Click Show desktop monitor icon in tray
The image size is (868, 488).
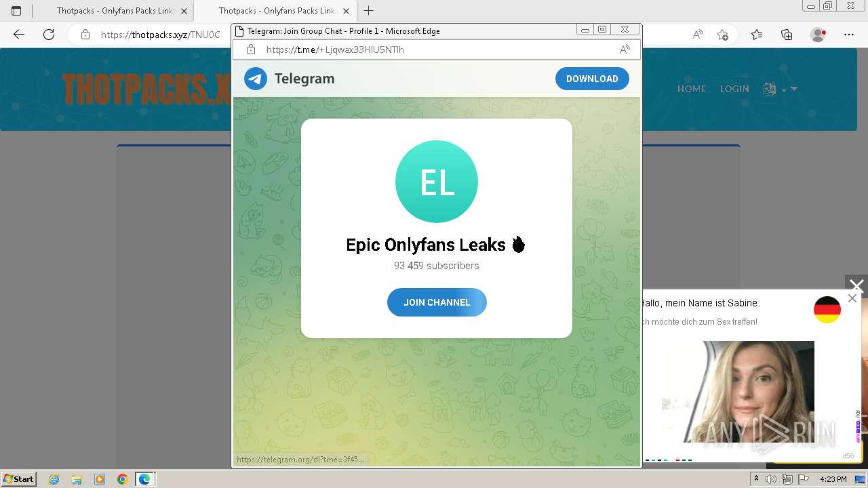[859, 479]
